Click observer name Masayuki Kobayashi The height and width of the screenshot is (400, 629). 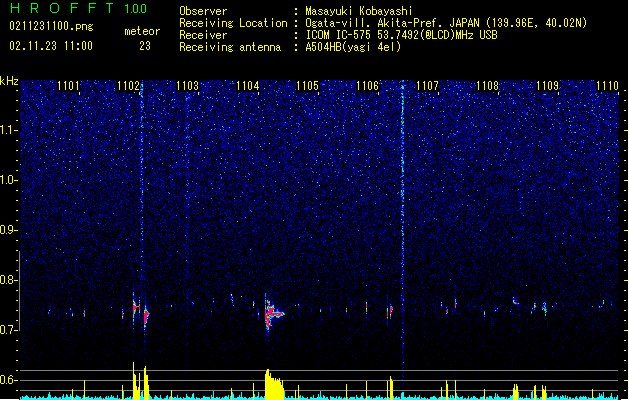[359, 11]
